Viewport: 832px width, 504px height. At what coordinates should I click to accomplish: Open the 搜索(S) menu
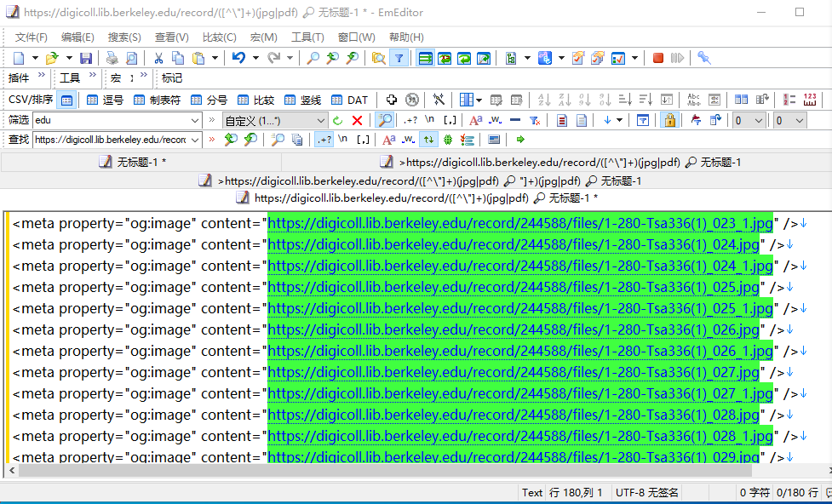(124, 37)
